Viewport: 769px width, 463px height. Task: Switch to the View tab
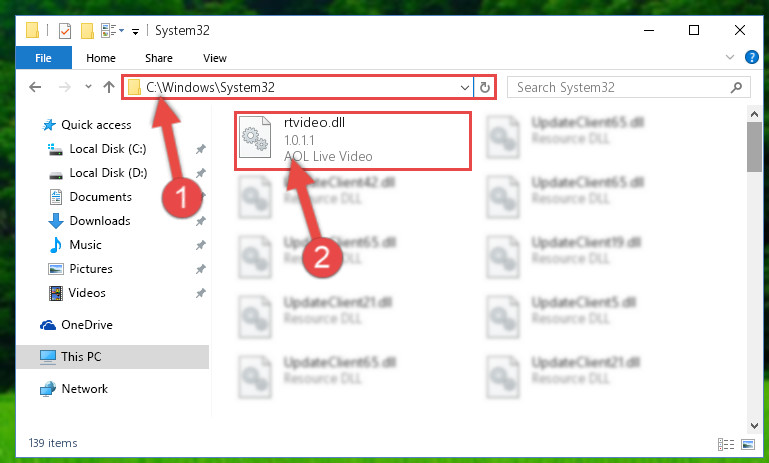[215, 58]
